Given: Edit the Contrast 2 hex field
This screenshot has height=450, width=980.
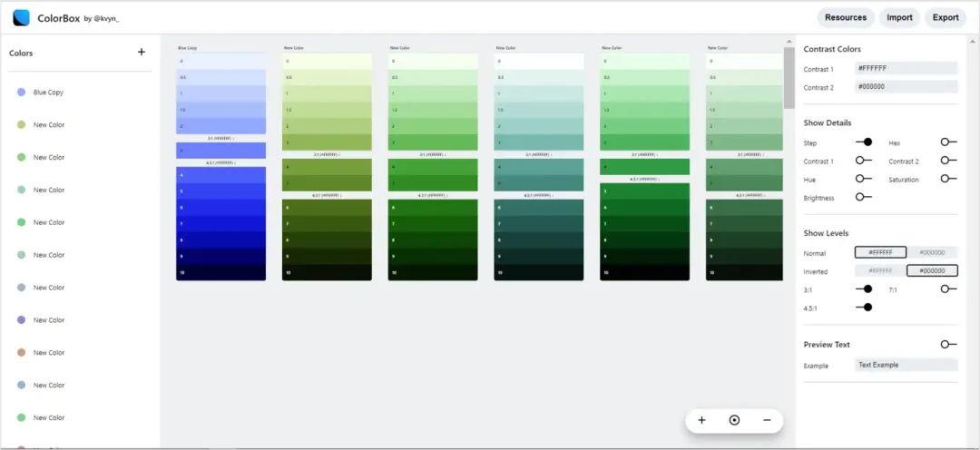Looking at the screenshot, I should click(x=906, y=87).
